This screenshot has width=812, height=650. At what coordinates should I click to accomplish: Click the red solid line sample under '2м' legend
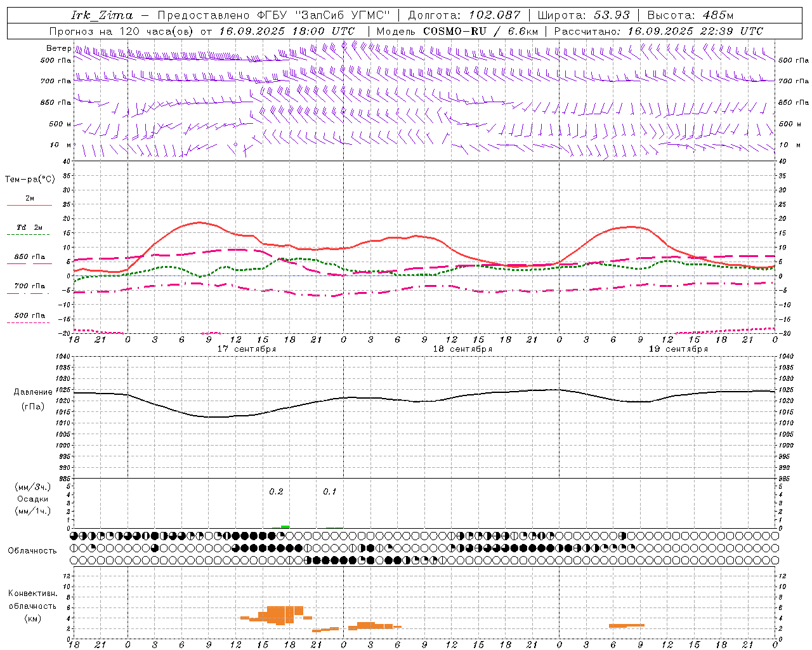pyautogui.click(x=29, y=206)
